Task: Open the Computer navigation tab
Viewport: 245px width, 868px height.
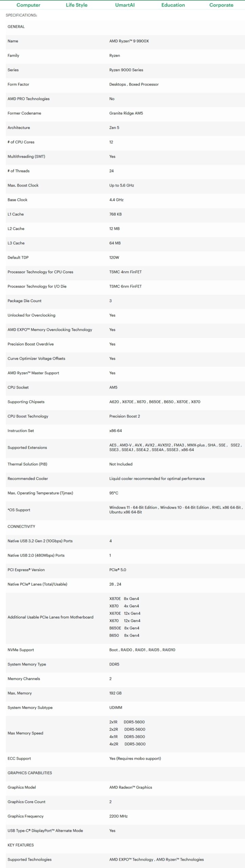Action: (x=28, y=5)
